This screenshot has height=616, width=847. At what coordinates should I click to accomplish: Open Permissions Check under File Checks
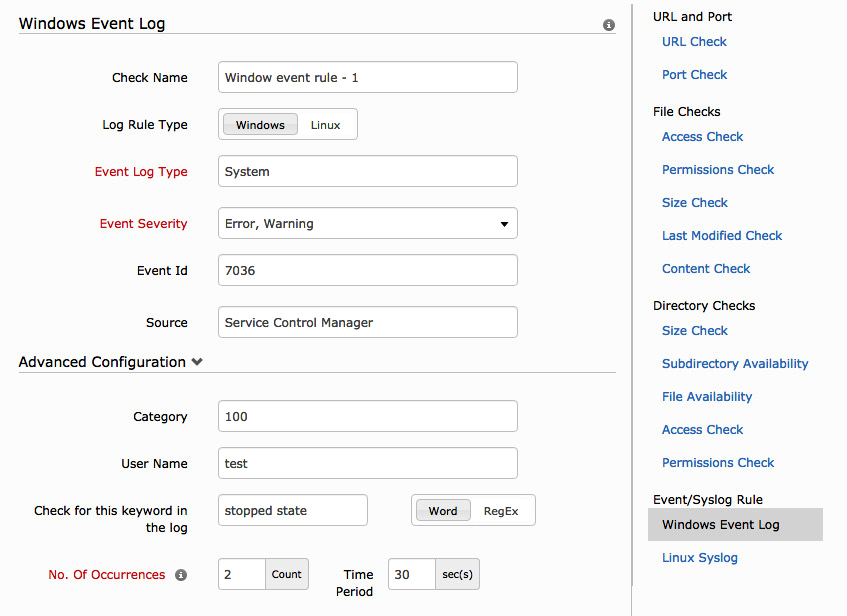[x=718, y=169]
